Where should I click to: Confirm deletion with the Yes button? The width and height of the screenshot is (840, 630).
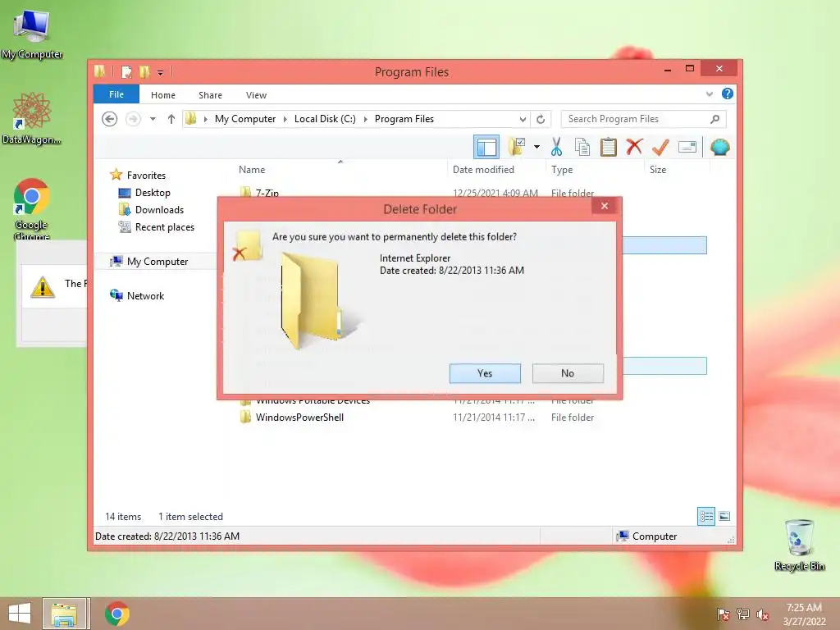point(485,373)
